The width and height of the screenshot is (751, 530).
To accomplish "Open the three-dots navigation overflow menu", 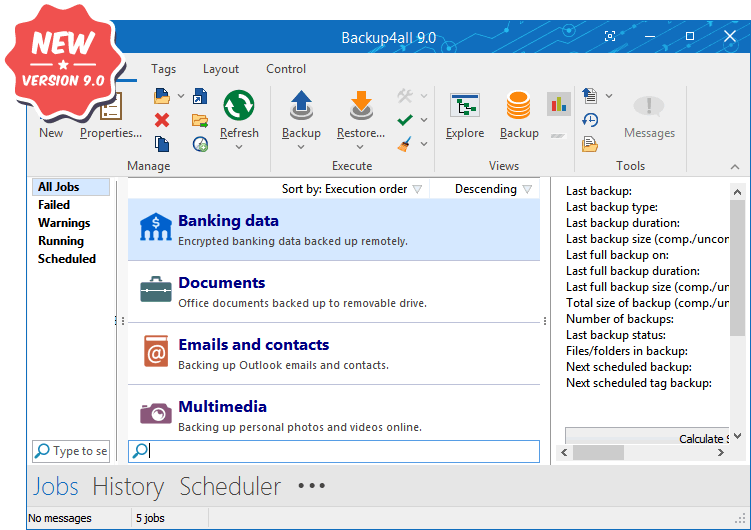I will (x=311, y=486).
